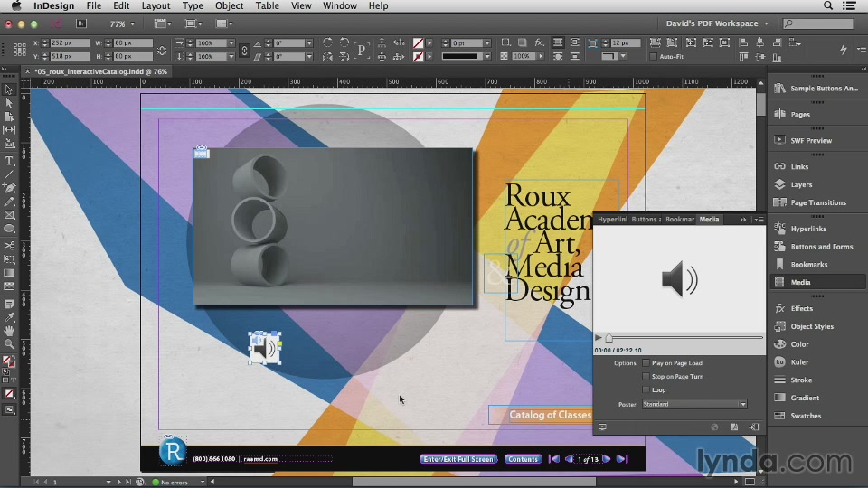Open the rotation angle dropdown
Image resolution: width=868 pixels, height=488 pixels.
coord(309,43)
